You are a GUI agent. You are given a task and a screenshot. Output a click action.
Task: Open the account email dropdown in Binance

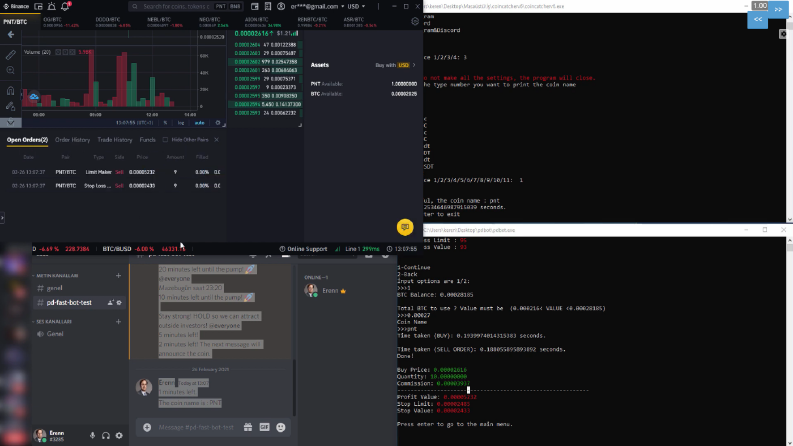pyautogui.click(x=317, y=7)
